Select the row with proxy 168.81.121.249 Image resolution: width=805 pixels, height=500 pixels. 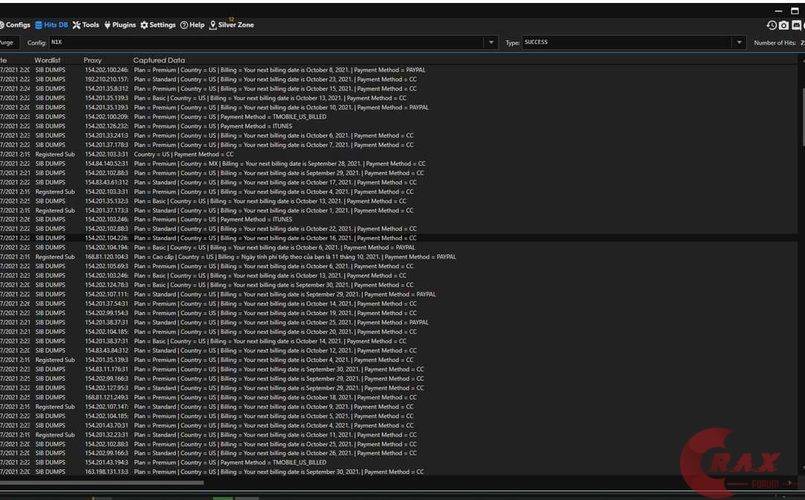pyautogui.click(x=398, y=397)
